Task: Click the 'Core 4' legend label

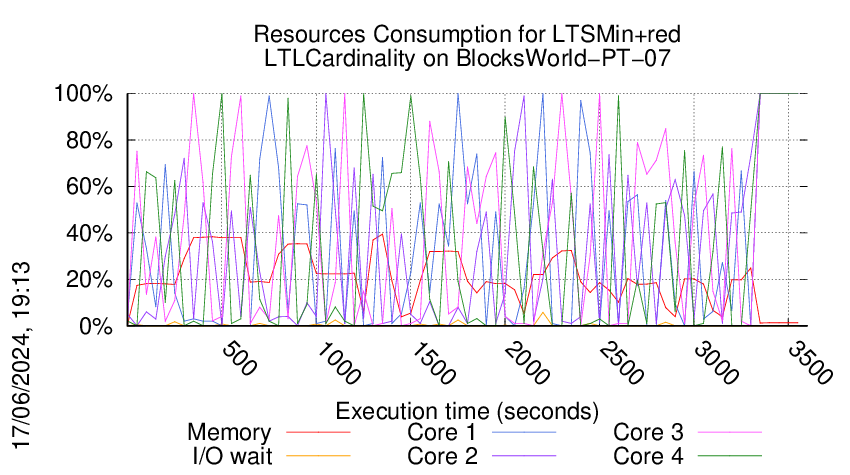Action: pyautogui.click(x=648, y=456)
